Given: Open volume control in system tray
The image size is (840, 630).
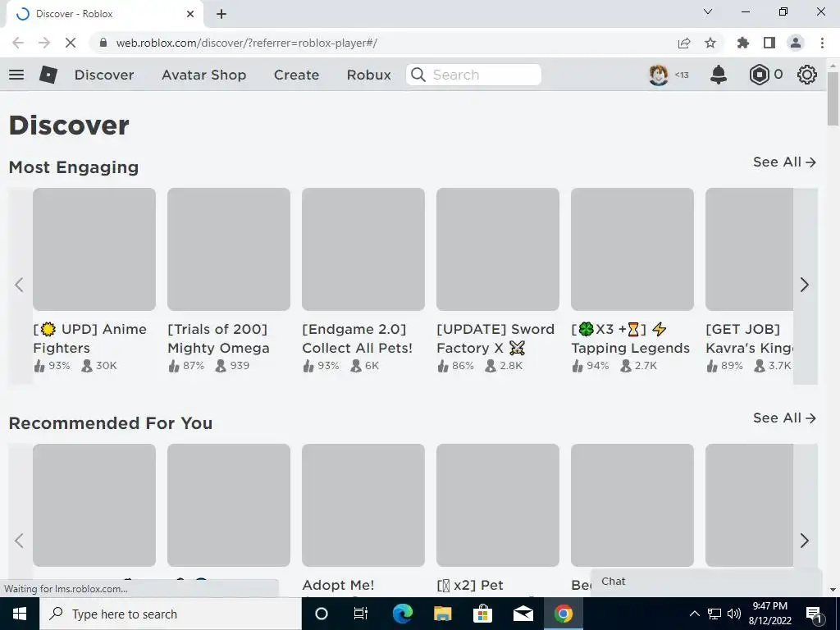Looking at the screenshot, I should [x=734, y=614].
